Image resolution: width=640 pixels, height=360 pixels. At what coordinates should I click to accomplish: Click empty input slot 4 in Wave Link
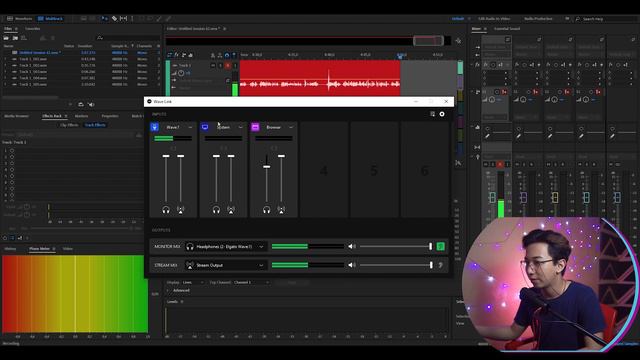pyautogui.click(x=324, y=170)
